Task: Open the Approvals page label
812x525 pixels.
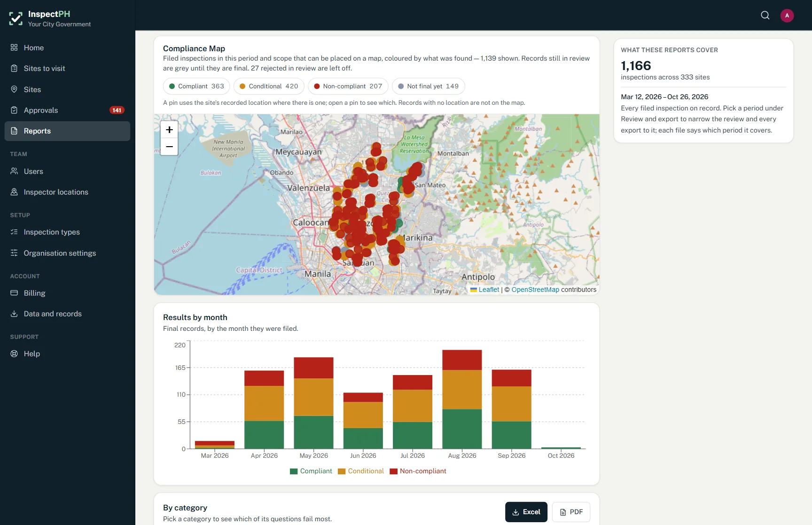Action: (41, 110)
